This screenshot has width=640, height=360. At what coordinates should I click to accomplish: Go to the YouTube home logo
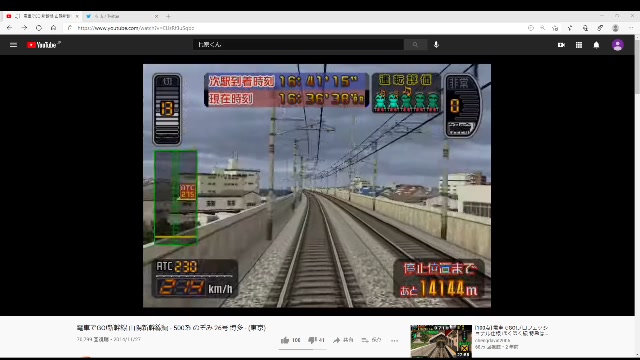(43, 45)
